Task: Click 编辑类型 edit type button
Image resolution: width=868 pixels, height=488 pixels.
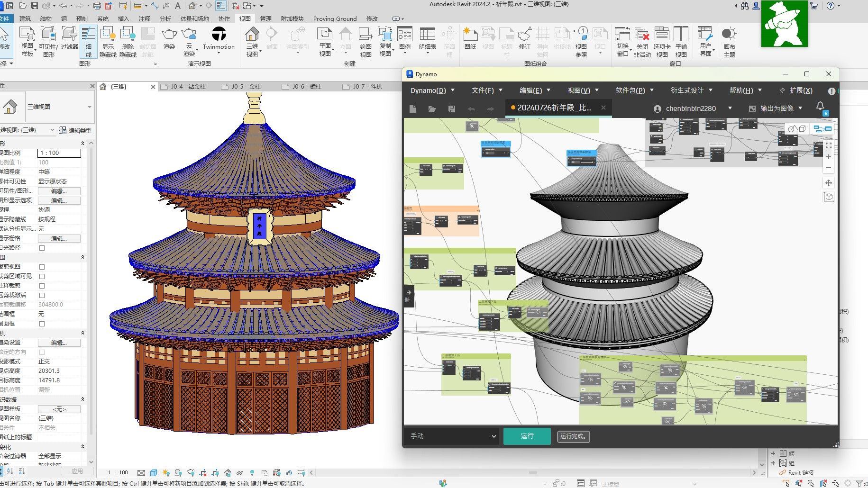Action: pyautogui.click(x=75, y=130)
